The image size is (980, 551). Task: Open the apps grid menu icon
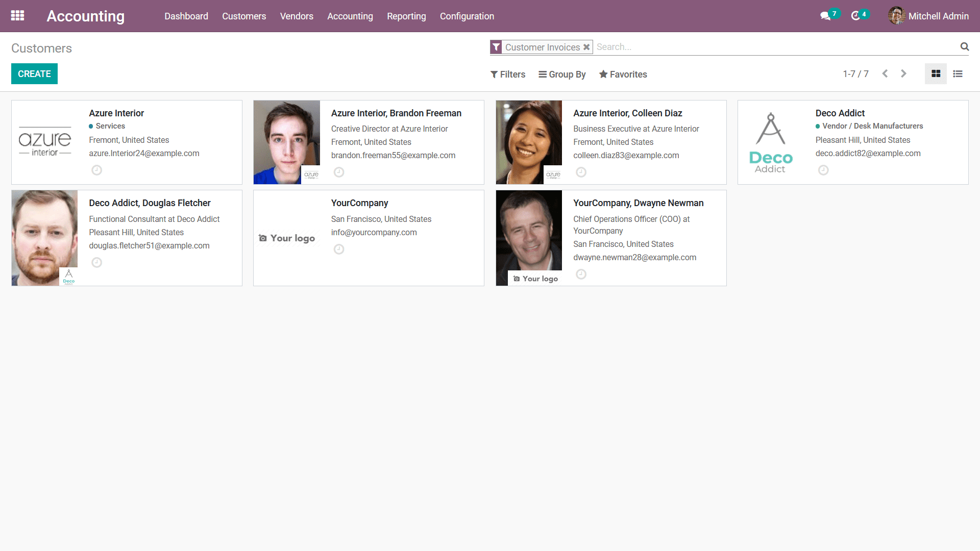point(17,16)
